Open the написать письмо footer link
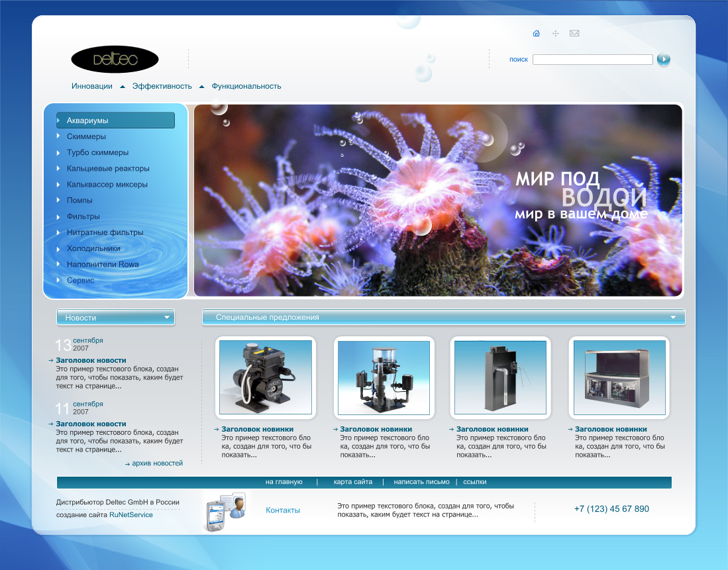The height and width of the screenshot is (570, 728). click(x=421, y=482)
